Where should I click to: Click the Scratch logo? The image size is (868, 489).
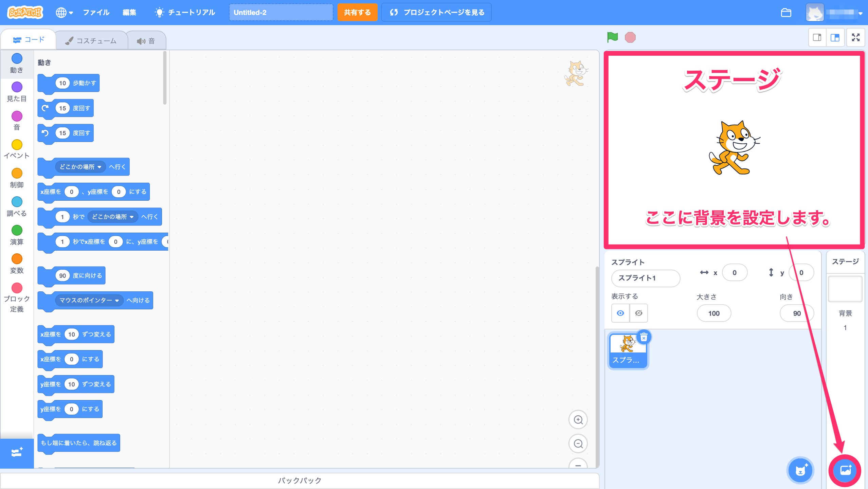(x=25, y=13)
